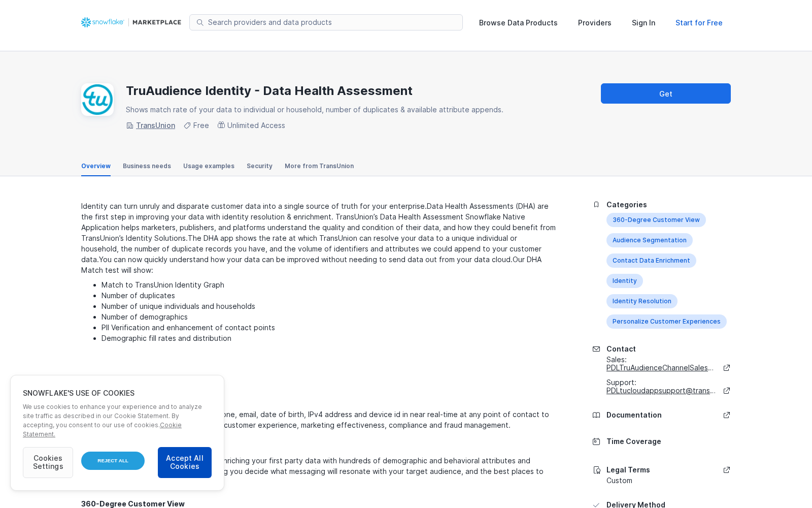Click the Custom legal terms value
This screenshot has width=812, height=508.
coord(619,481)
